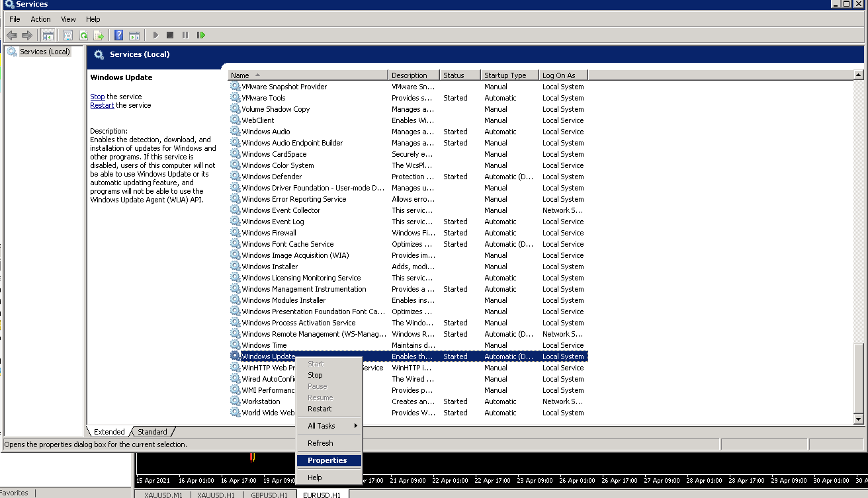
Task: Click the Properties toolbar icon
Action: [67, 35]
